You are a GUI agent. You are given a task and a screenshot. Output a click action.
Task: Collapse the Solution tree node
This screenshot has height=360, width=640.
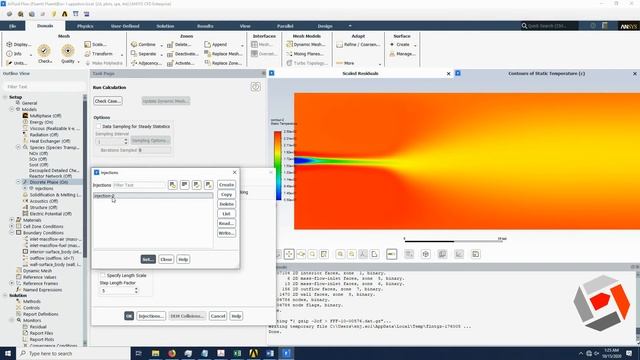tap(5, 295)
